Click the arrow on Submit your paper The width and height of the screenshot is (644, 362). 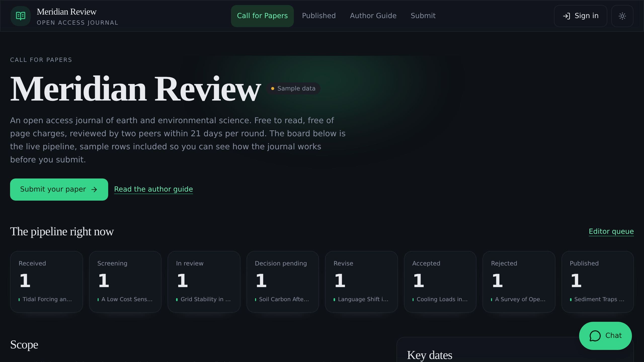pos(94,190)
